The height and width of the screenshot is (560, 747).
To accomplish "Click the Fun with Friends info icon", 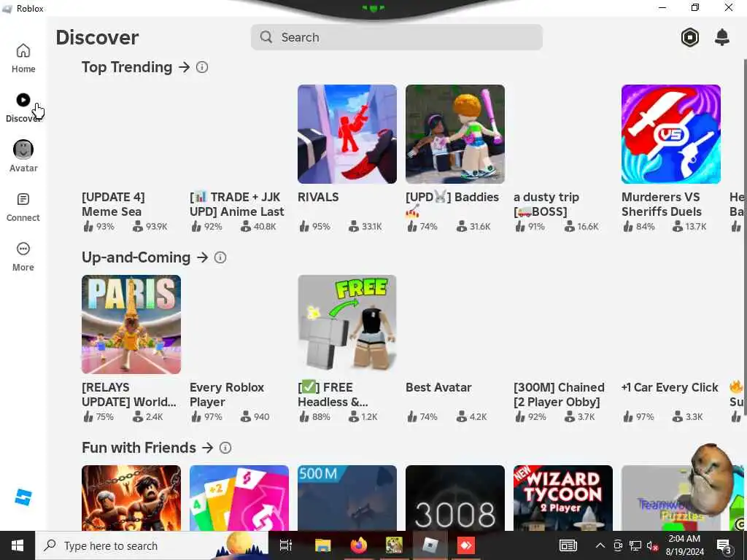I will click(x=225, y=448).
